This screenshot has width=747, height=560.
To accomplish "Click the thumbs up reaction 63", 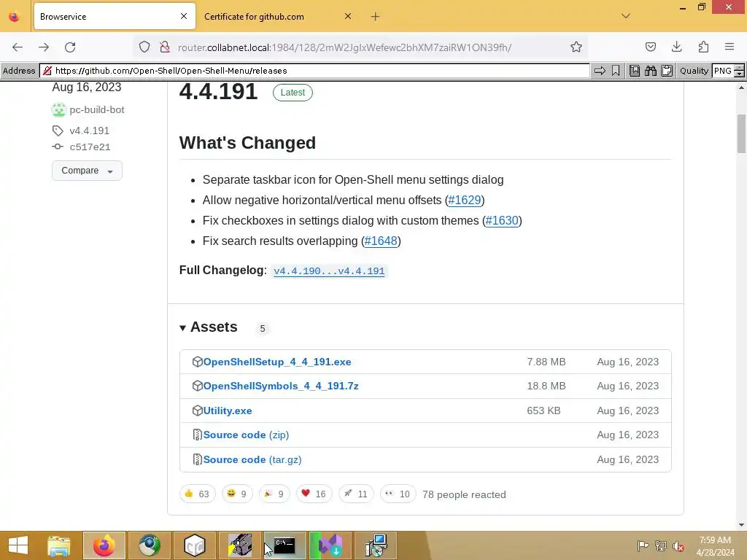I will coord(197,494).
